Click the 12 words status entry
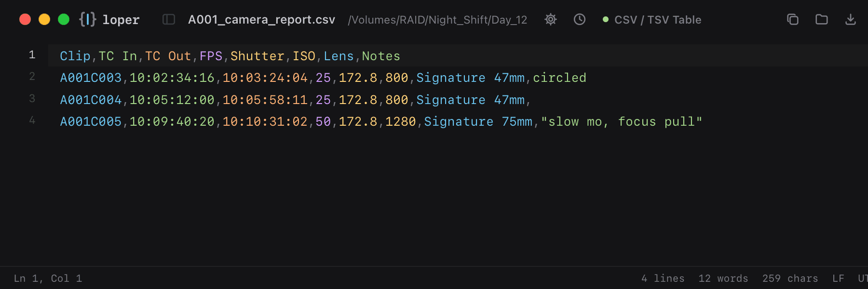The image size is (868, 289). (x=723, y=278)
